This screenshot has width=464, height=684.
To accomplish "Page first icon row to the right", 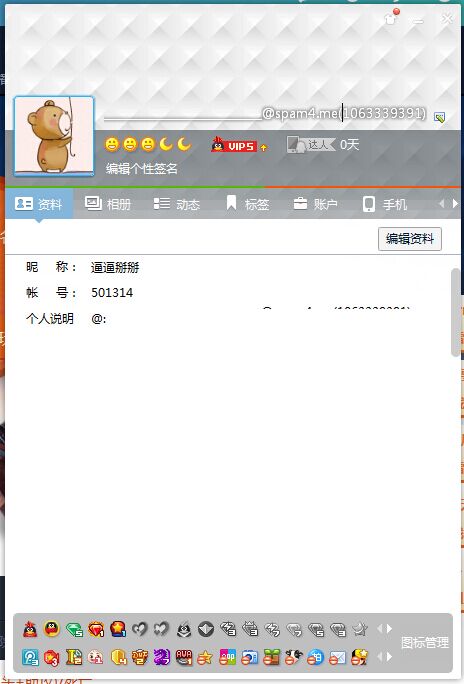I will [389, 629].
